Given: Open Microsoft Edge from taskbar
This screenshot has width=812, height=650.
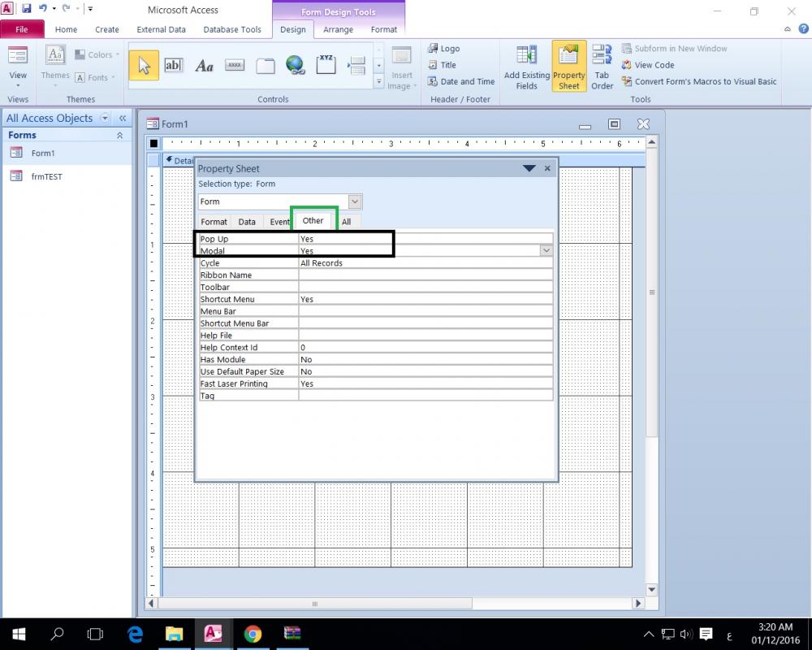Looking at the screenshot, I should [x=135, y=634].
